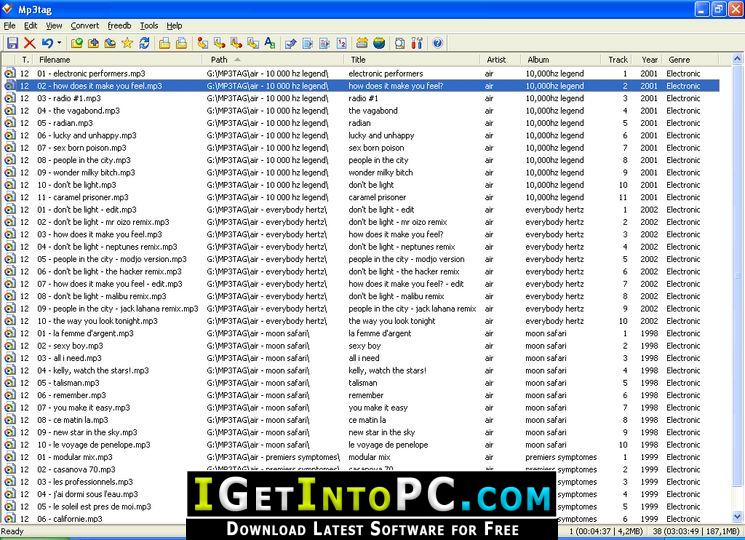Image resolution: width=745 pixels, height=540 pixels.
Task: Click the Auto-numbering wizard icon
Action: (x=342, y=43)
